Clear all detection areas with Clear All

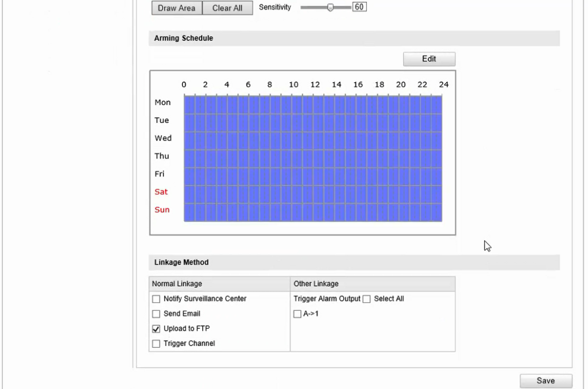(227, 7)
